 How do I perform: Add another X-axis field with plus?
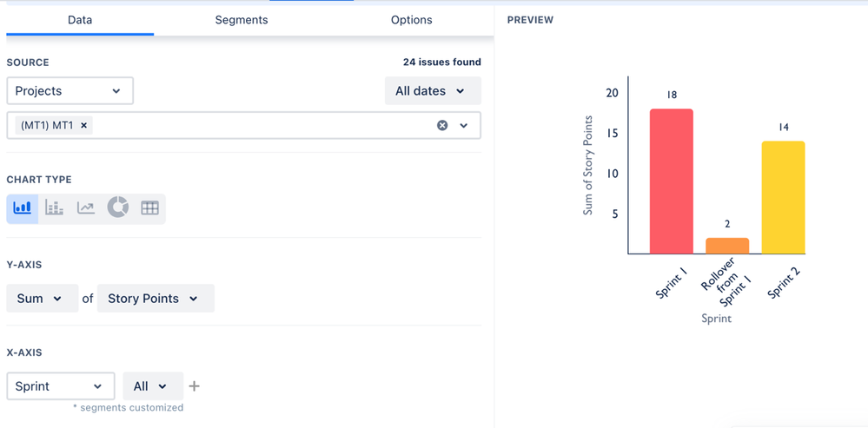(x=194, y=386)
